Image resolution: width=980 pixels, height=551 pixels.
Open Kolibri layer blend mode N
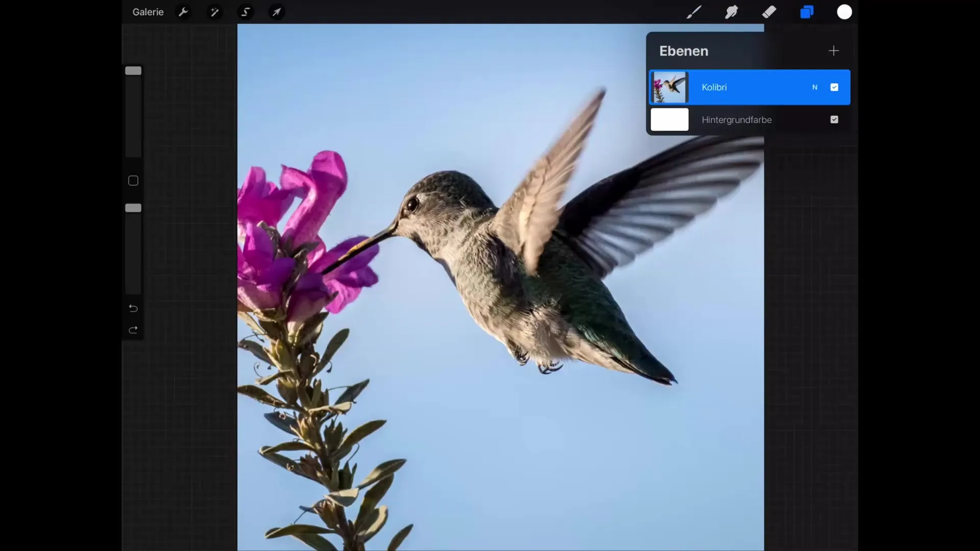point(815,87)
